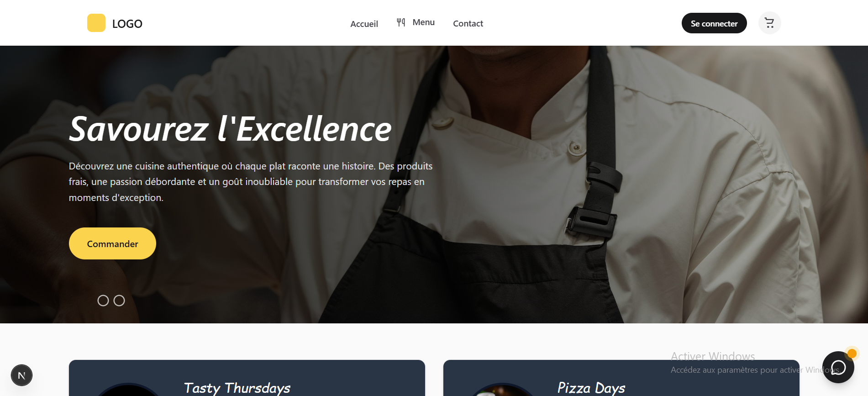Click the Savourez l'Excellence heading
Viewport: 868px width, 396px height.
pyautogui.click(x=230, y=129)
